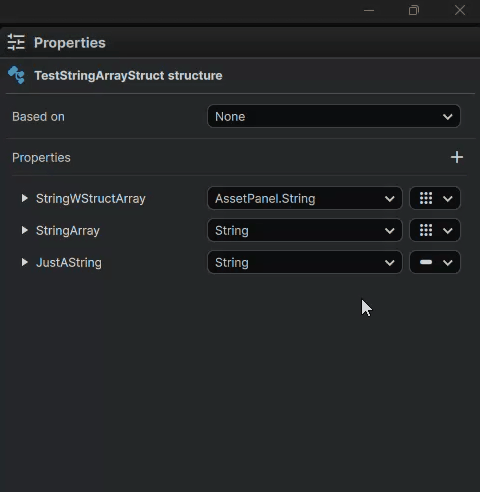Viewport: 480px width, 492px height.
Task: Click single-value dash icon for JustAString
Action: (x=426, y=262)
